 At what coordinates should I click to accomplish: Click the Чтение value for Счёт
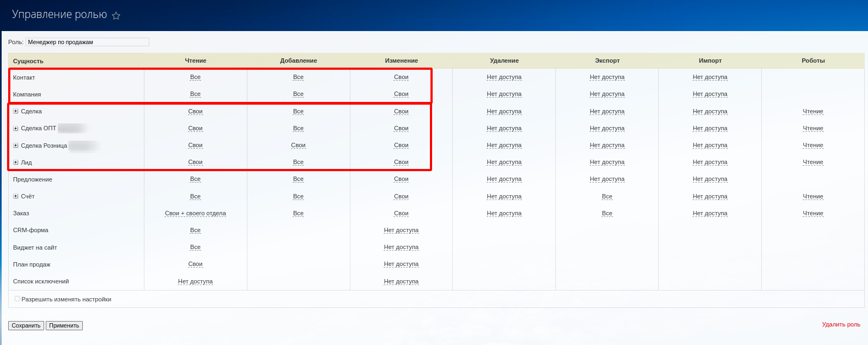[x=196, y=197]
